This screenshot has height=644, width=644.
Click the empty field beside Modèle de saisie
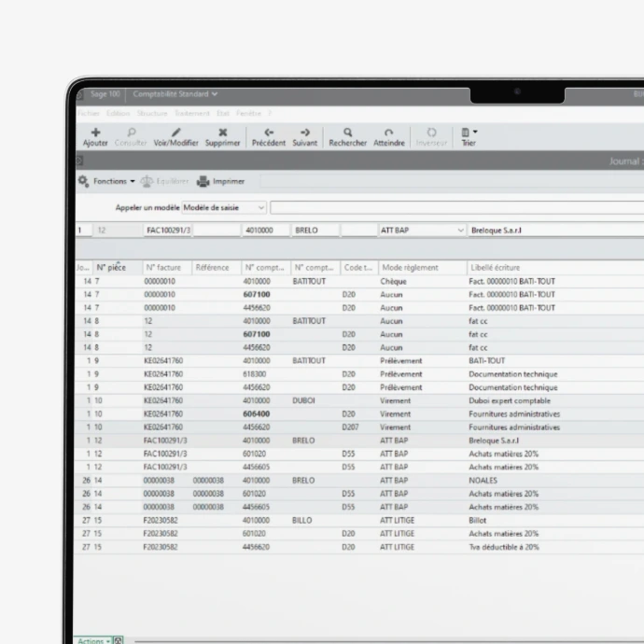tap(456, 208)
